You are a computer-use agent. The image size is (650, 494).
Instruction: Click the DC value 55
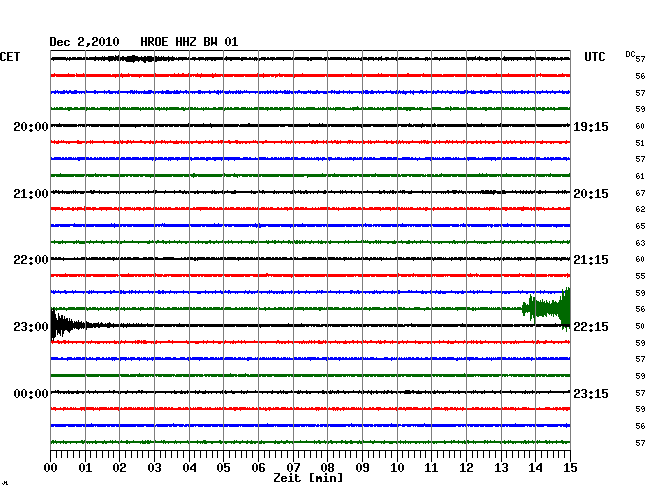click(x=640, y=276)
